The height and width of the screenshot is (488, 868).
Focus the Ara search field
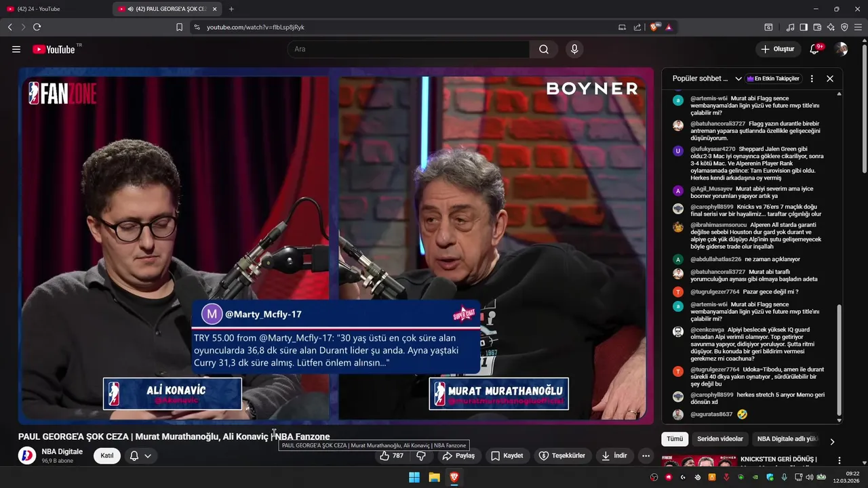[408, 49]
